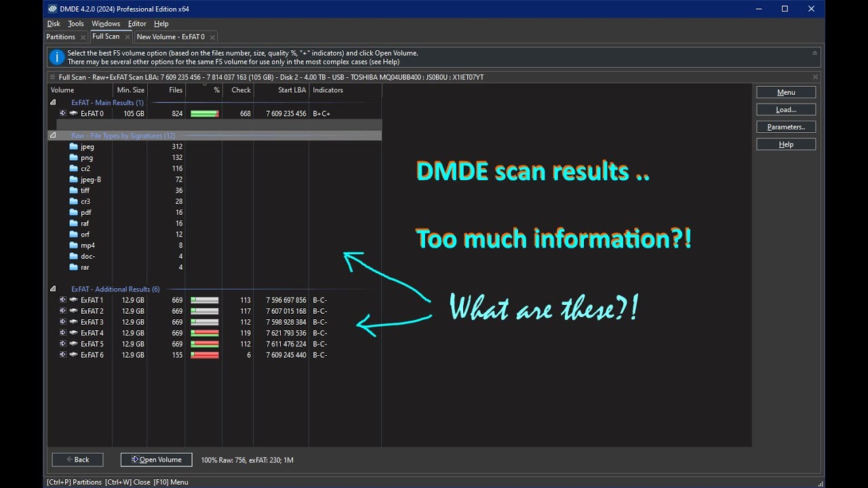Collapse the ExFAT Additional Results group
This screenshot has width=868, height=488.
pyautogui.click(x=53, y=289)
